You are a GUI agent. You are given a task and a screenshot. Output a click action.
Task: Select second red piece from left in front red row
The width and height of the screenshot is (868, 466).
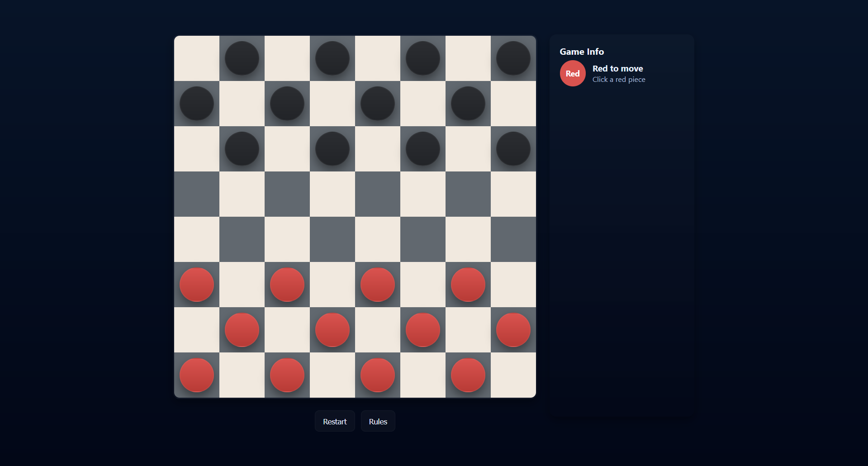287,285
